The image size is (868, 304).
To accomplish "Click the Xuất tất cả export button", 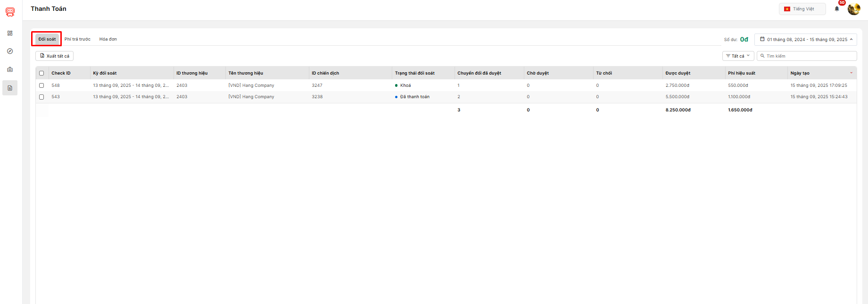I will 55,56.
